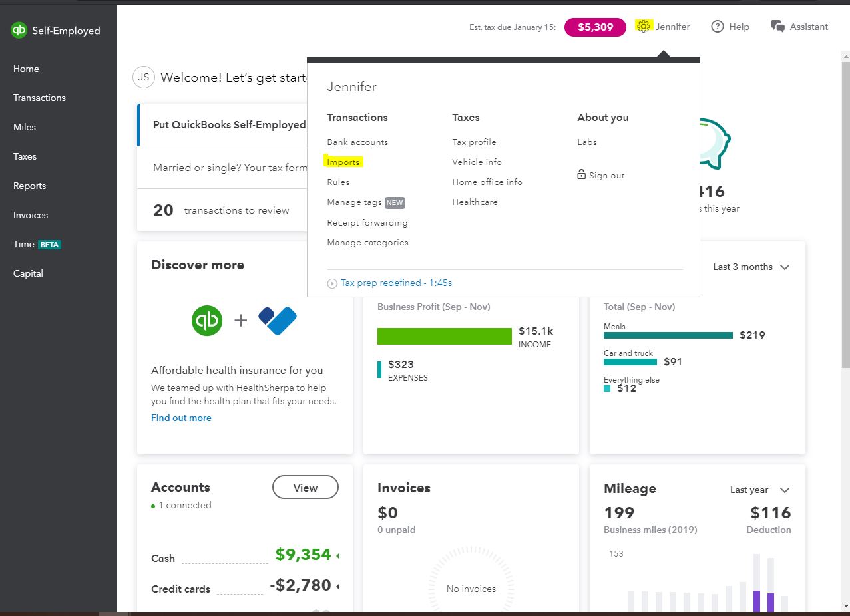Image resolution: width=850 pixels, height=616 pixels.
Task: Open the settings gear icon
Action: click(x=643, y=27)
